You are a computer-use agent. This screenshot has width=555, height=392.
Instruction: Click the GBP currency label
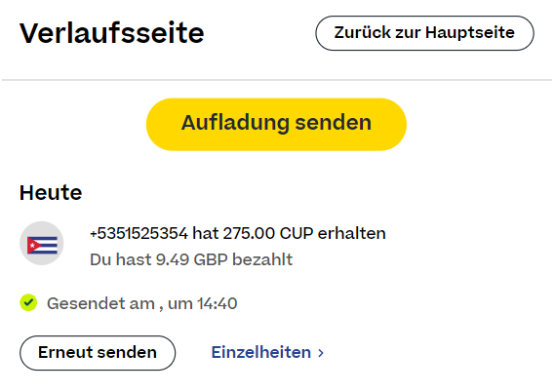click(x=211, y=259)
